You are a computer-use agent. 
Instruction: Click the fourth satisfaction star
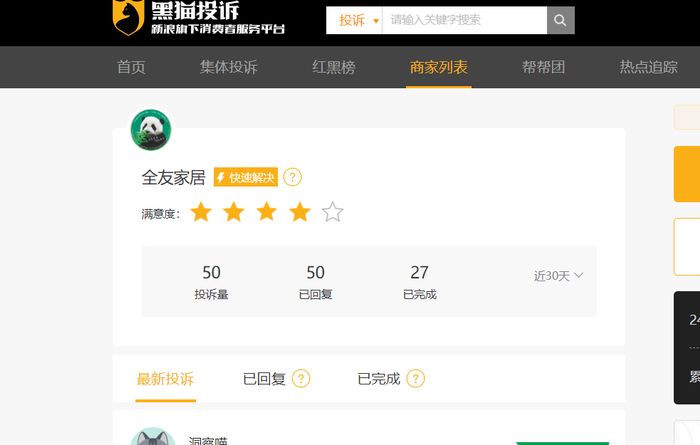click(x=300, y=212)
